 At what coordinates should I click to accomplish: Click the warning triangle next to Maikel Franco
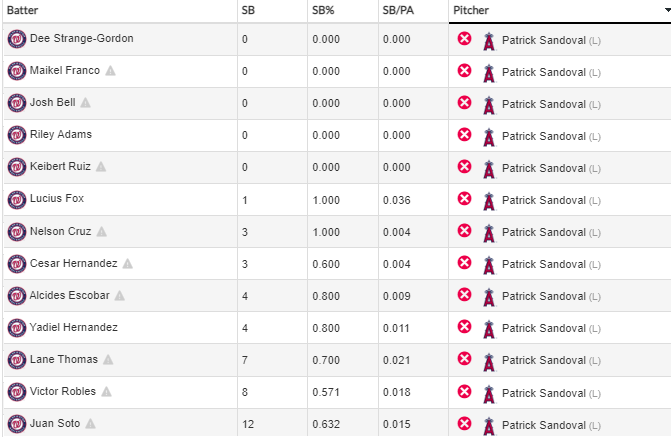[111, 71]
